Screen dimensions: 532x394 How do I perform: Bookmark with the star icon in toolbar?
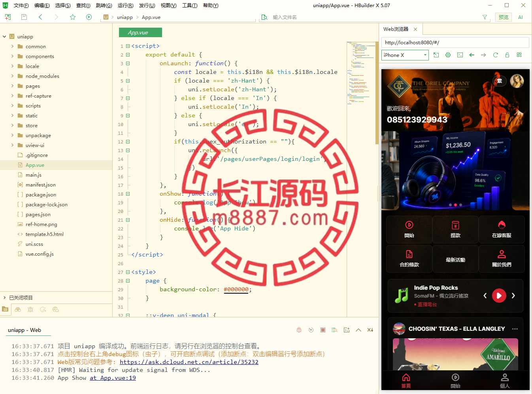[73, 17]
